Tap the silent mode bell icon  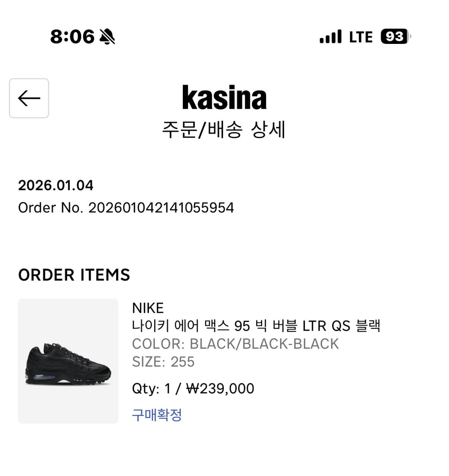107,37
